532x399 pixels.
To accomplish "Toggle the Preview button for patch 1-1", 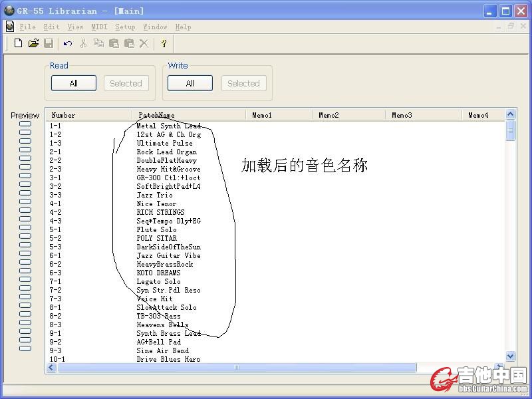I will (25, 124).
